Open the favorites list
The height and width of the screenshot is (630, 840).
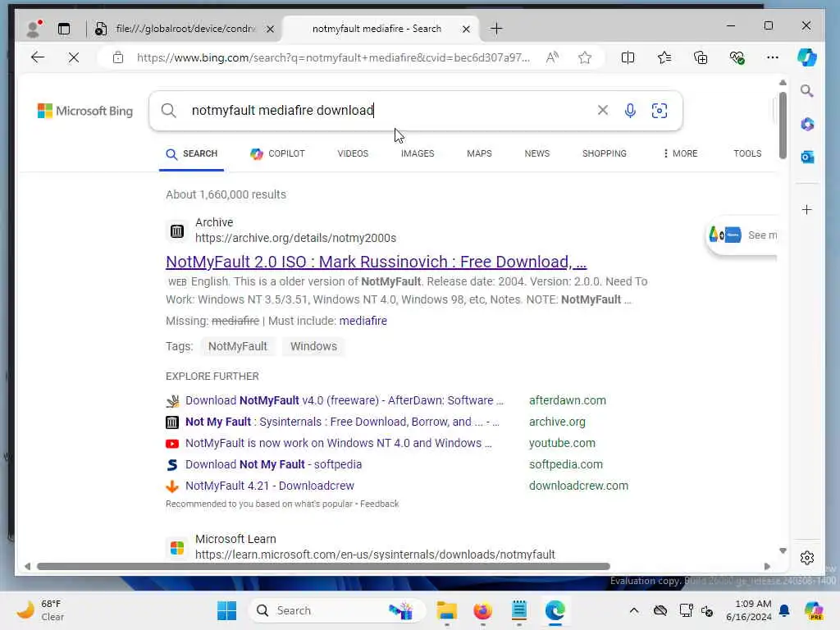[x=664, y=57]
